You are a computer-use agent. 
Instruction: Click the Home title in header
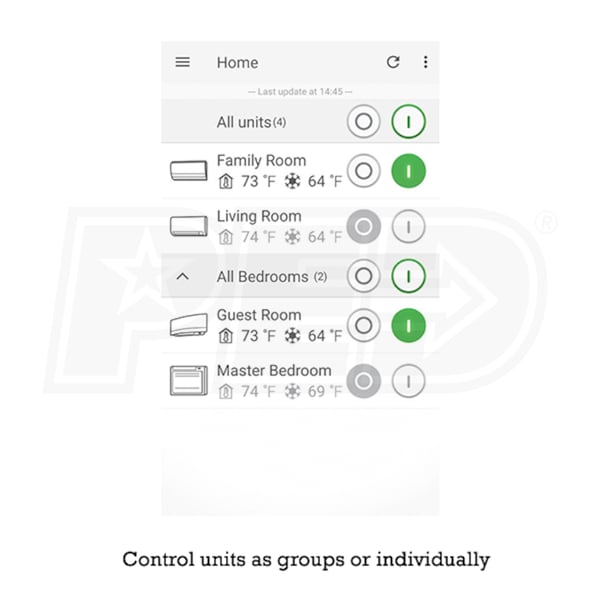coord(237,62)
